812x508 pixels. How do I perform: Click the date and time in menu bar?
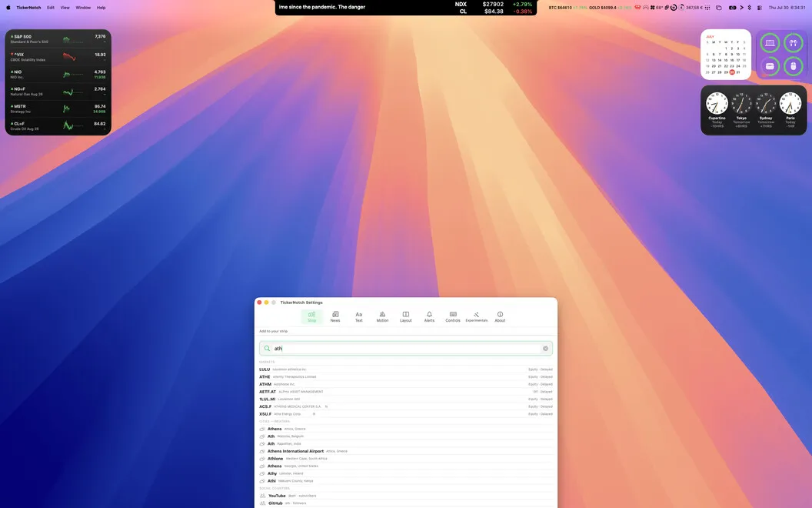point(787,7)
